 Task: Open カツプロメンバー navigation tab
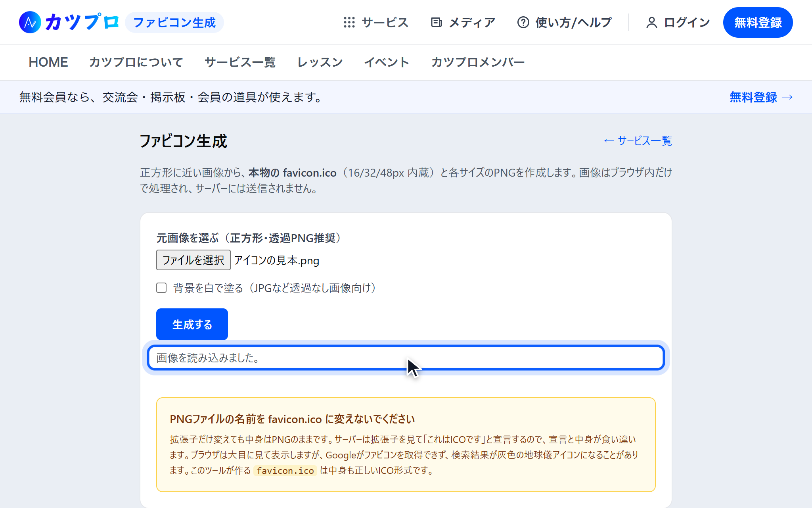point(478,62)
